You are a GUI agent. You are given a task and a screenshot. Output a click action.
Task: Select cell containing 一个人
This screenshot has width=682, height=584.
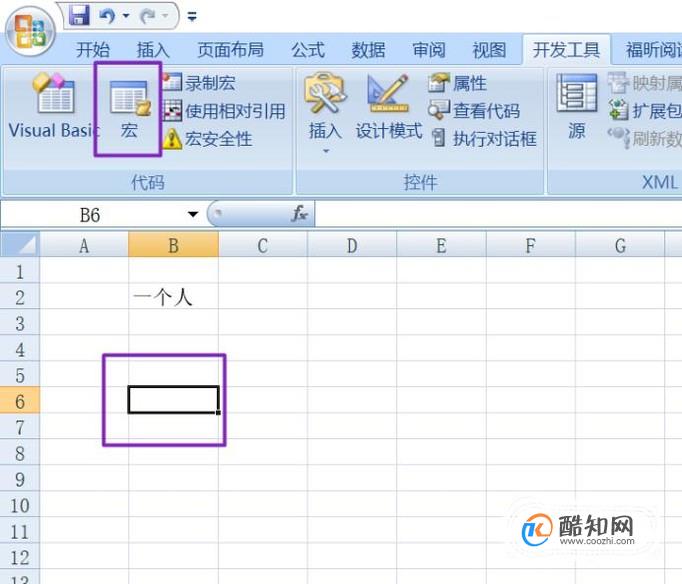pos(174,298)
